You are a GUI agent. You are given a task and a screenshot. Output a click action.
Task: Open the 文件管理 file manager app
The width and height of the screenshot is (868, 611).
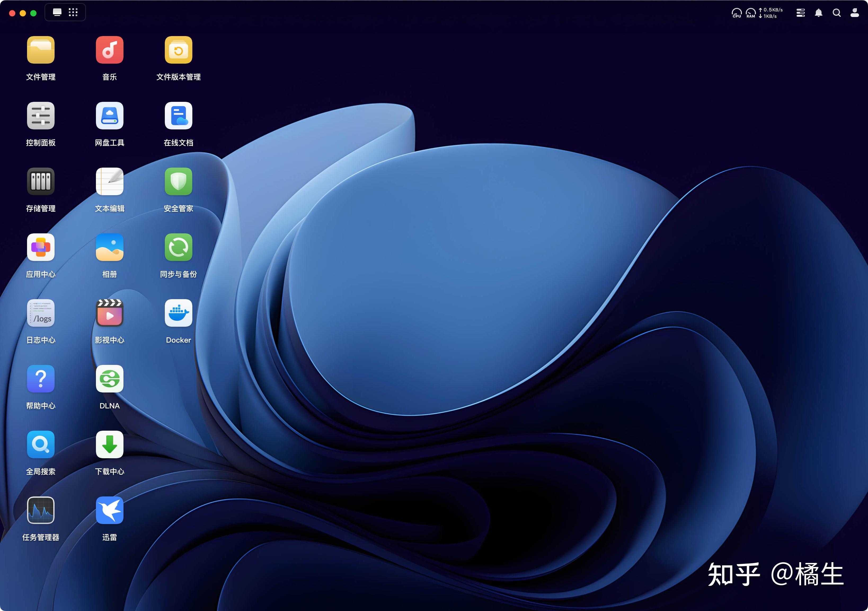coord(41,50)
